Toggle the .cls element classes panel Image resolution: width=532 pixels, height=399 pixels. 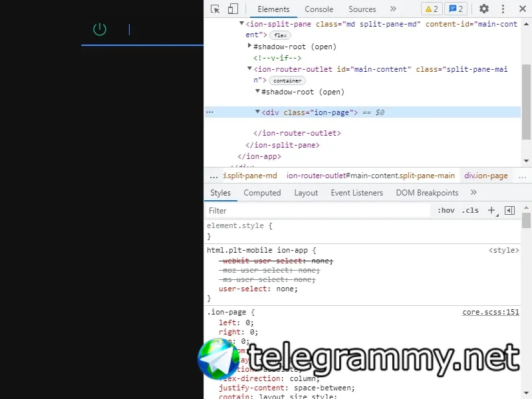[x=470, y=211]
